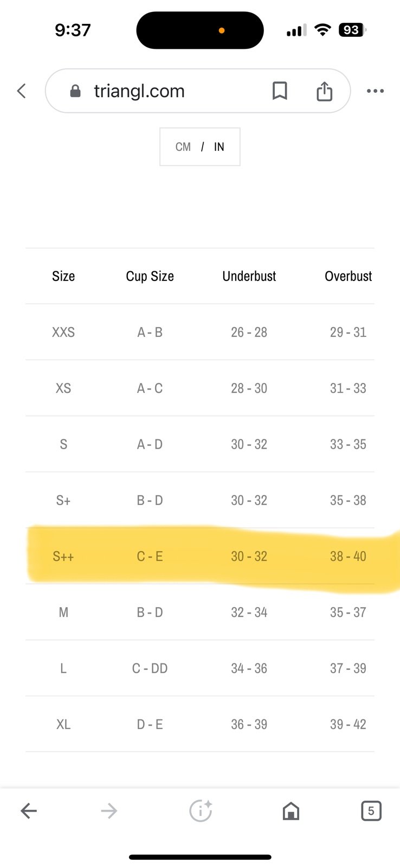Select IN as the measurement unit
This screenshot has height=868, width=400.
click(x=219, y=147)
